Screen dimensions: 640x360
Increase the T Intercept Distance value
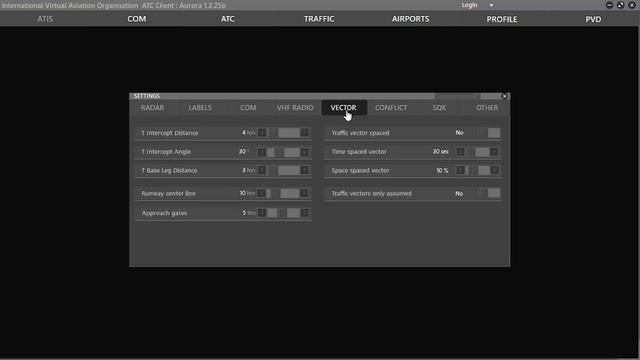pyautogui.click(x=304, y=133)
